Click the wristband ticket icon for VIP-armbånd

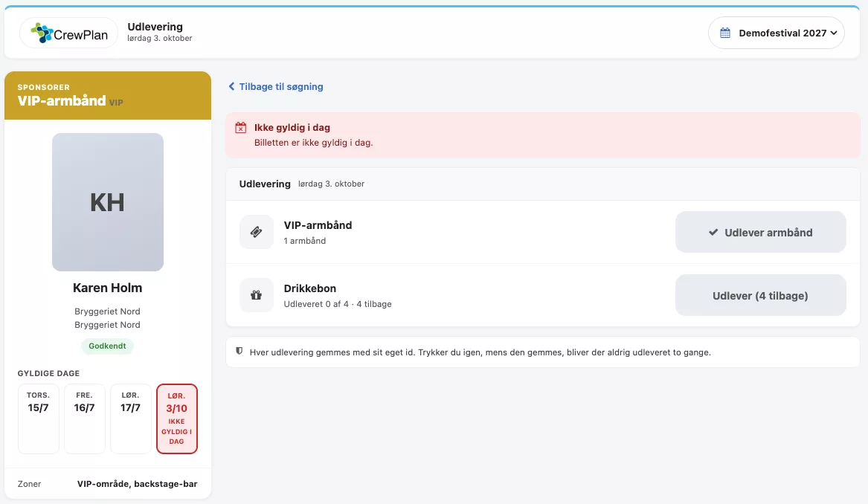[x=257, y=232]
